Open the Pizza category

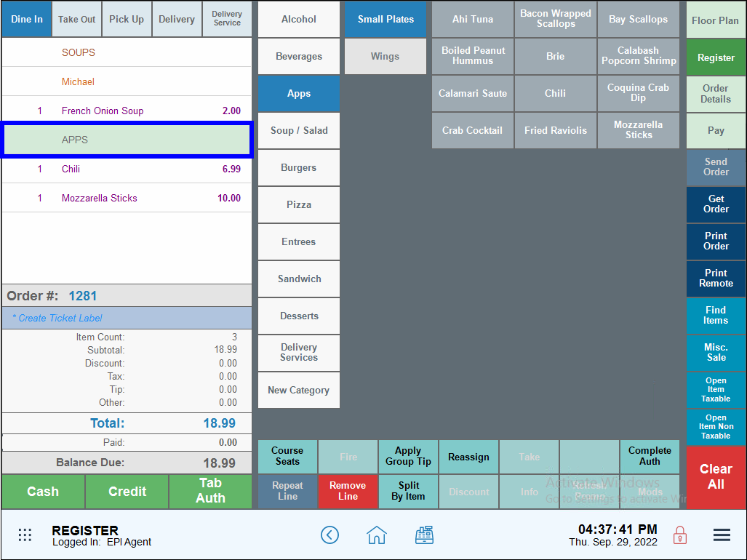[x=299, y=205]
